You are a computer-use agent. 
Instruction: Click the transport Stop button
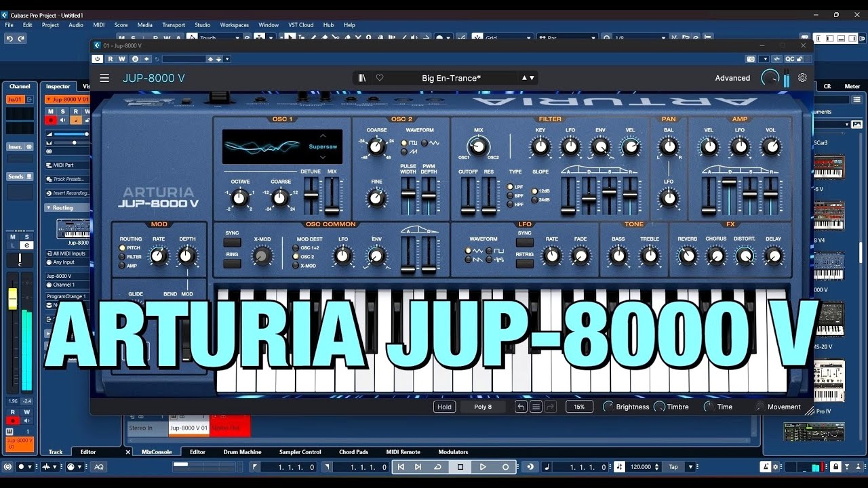460,467
